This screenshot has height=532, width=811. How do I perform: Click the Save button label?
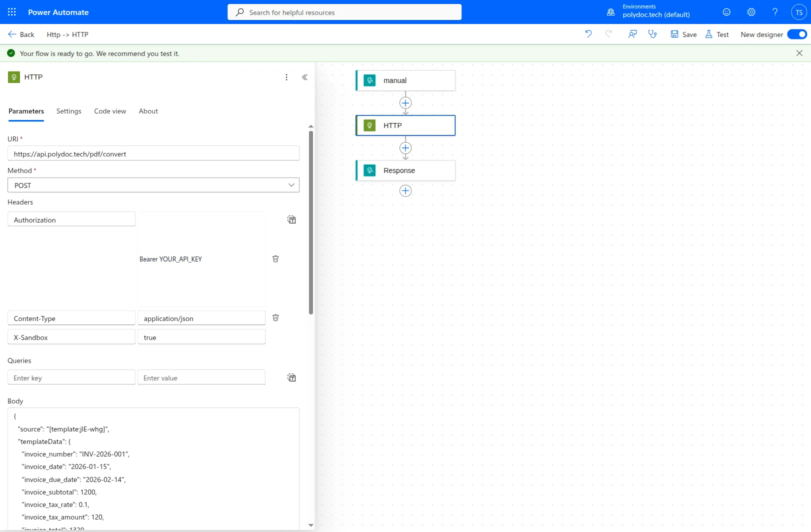pyautogui.click(x=689, y=34)
